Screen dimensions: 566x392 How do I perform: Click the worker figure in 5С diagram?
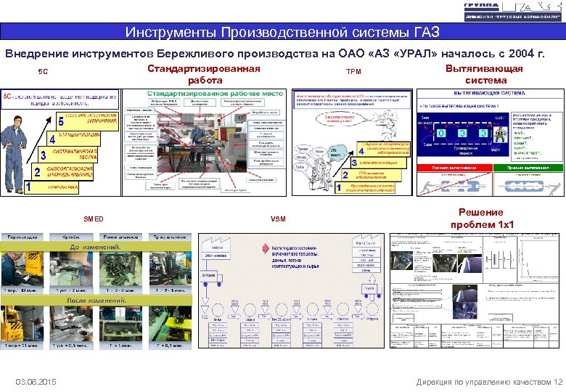click(13, 155)
